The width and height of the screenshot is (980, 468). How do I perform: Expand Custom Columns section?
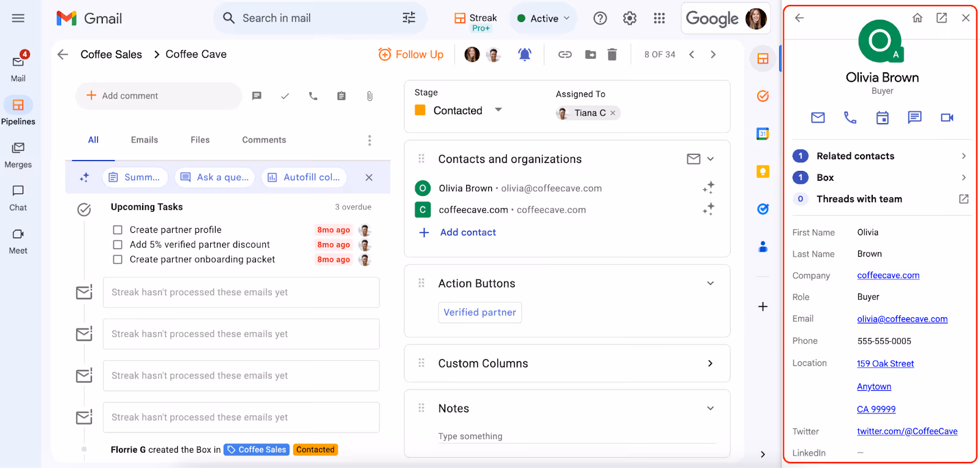click(710, 363)
